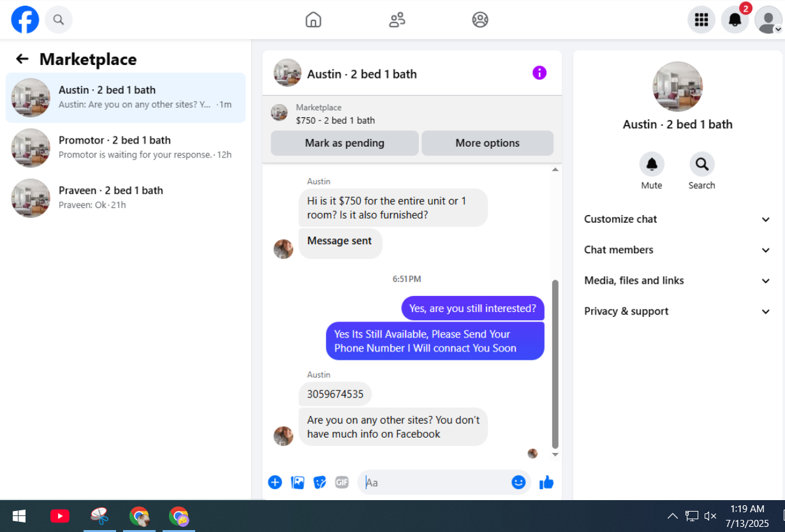Attach a photo or file
This screenshot has width=785, height=532.
pos(298,482)
